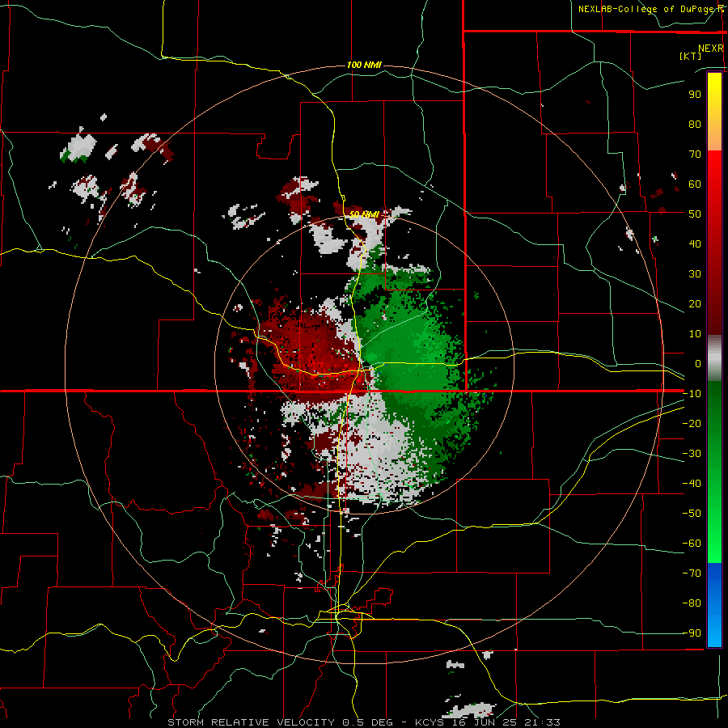Click the 40 value on the velocity scale
Viewport: 728px width, 728px height.
pyautogui.click(x=695, y=244)
